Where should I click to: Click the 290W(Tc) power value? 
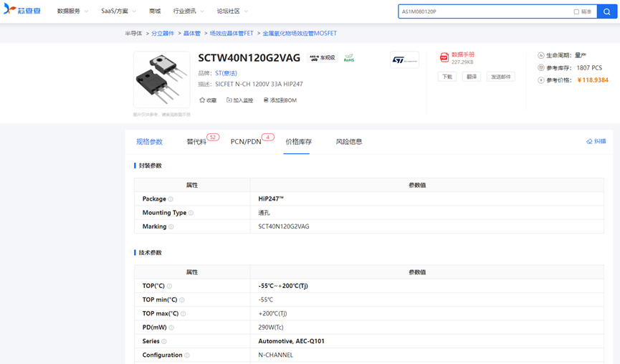click(271, 327)
